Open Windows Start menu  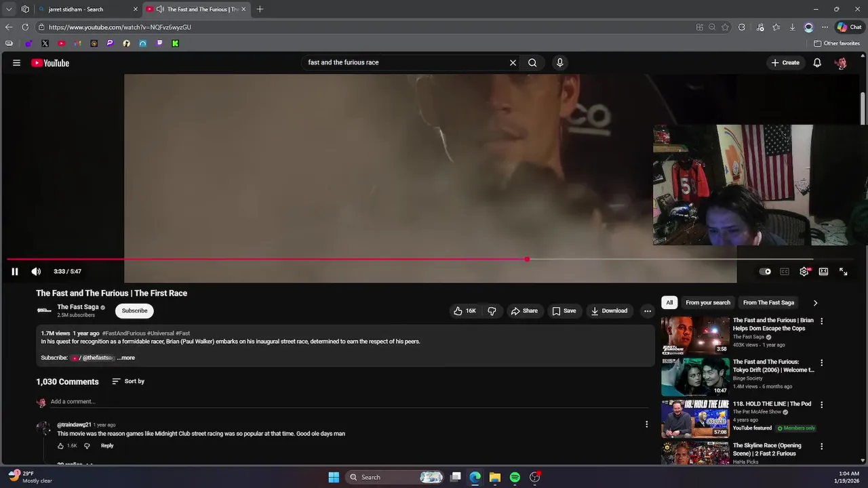pos(334,477)
